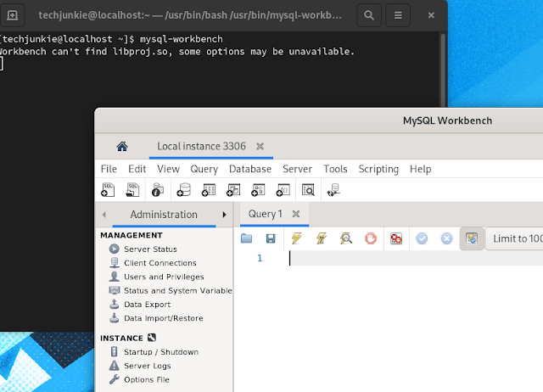Open the Data Export item
543x392 pixels.
(140, 305)
